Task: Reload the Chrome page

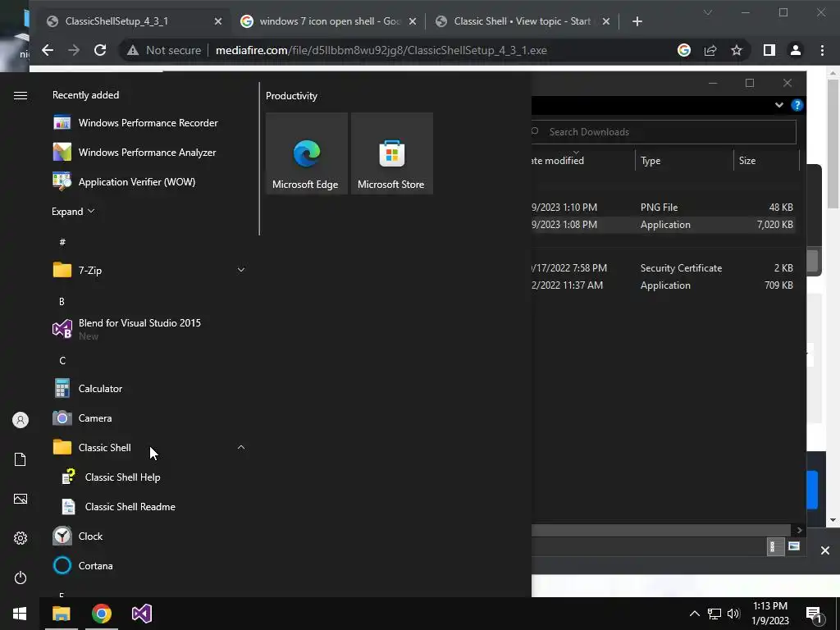Action: 99,50
